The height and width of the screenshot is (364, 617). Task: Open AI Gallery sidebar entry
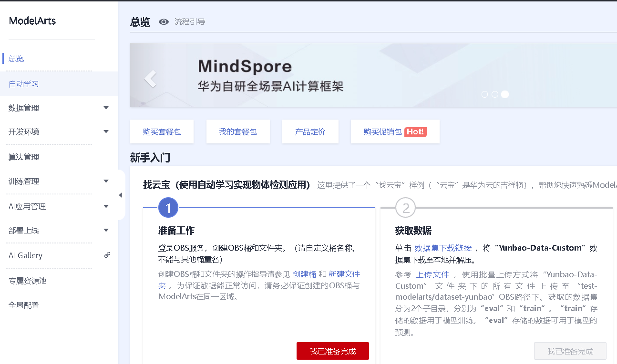(x=25, y=255)
